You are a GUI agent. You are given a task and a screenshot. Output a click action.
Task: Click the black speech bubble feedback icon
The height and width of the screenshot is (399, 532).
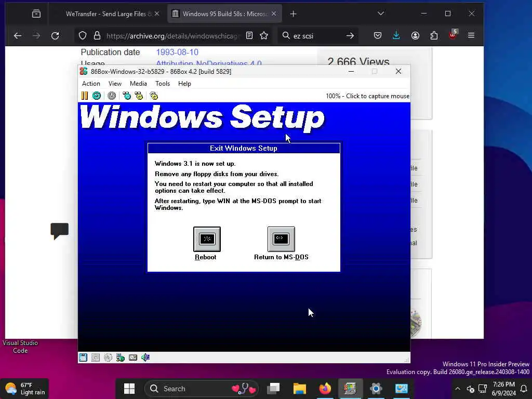[60, 231]
